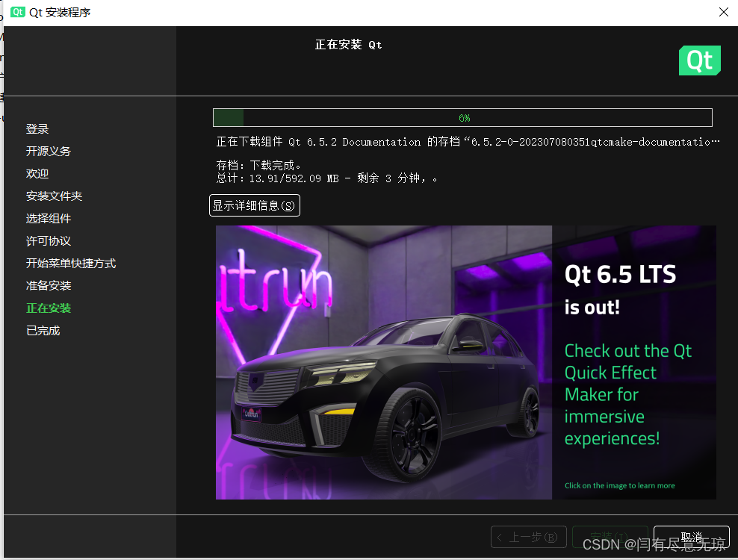Image resolution: width=738 pixels, height=560 pixels.
Task: Click the 'Click on the image to learn more' text
Action: [x=619, y=485]
